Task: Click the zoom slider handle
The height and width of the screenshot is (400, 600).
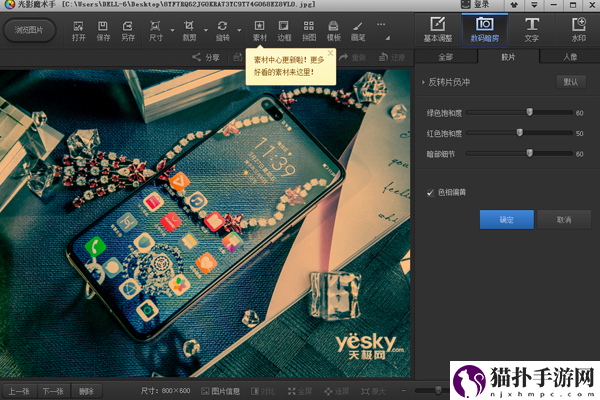Action: click(x=438, y=390)
